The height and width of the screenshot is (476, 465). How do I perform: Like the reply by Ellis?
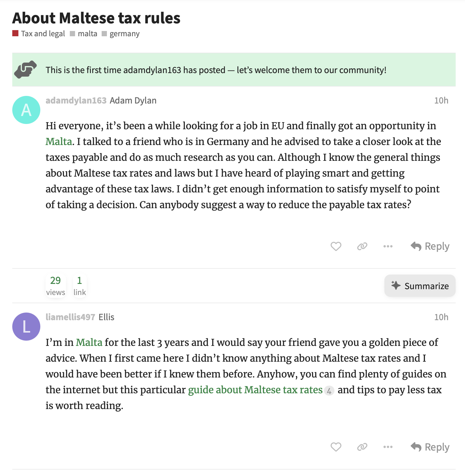[x=336, y=447]
